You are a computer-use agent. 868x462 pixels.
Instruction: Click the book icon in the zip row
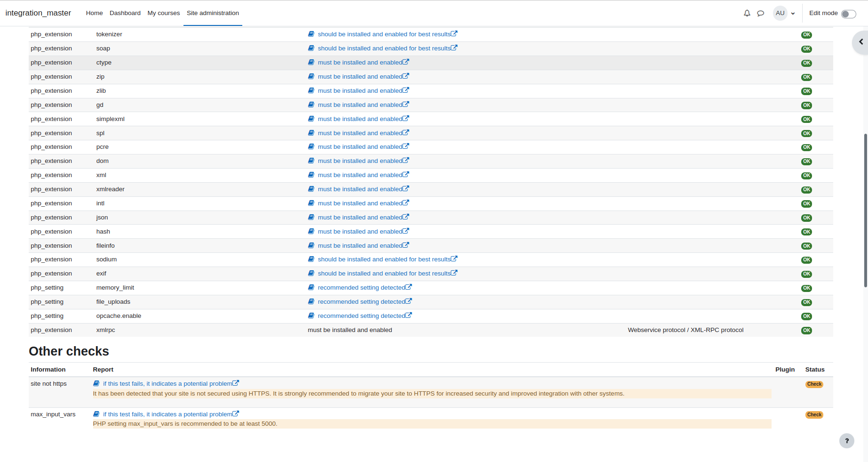311,76
